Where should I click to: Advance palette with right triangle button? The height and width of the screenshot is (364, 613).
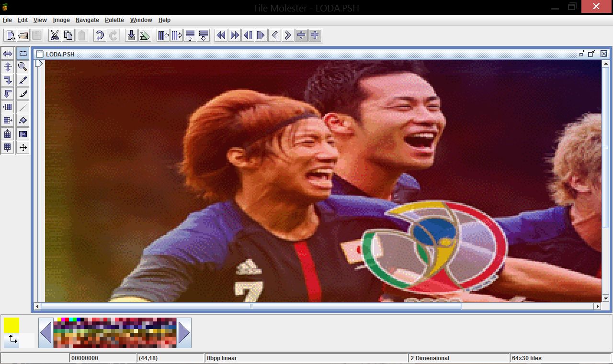pos(184,333)
